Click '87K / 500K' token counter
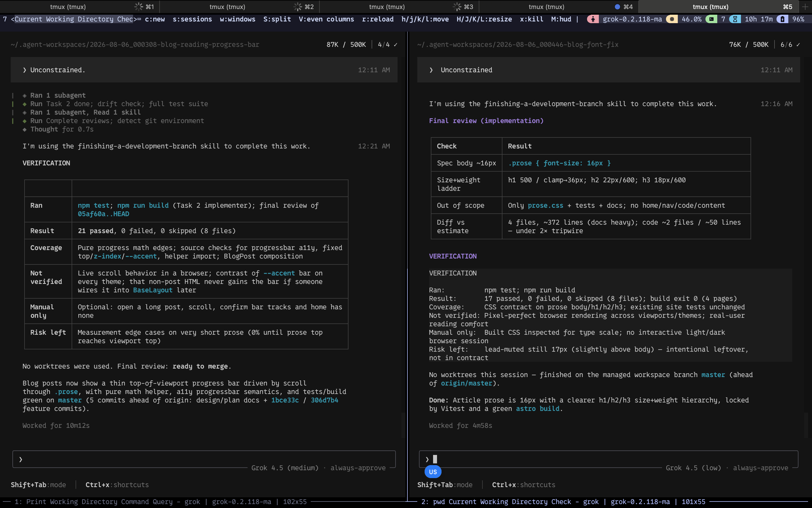Image resolution: width=812 pixels, height=508 pixels. (346, 45)
